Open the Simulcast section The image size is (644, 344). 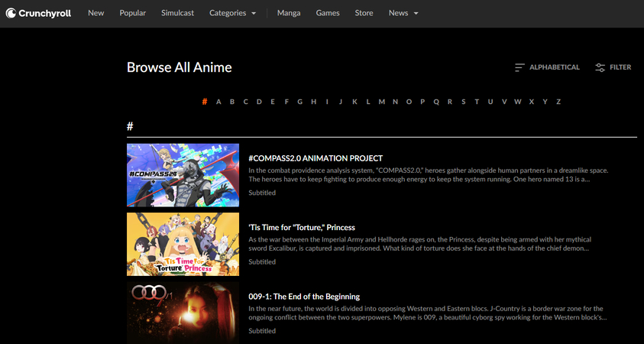[177, 13]
